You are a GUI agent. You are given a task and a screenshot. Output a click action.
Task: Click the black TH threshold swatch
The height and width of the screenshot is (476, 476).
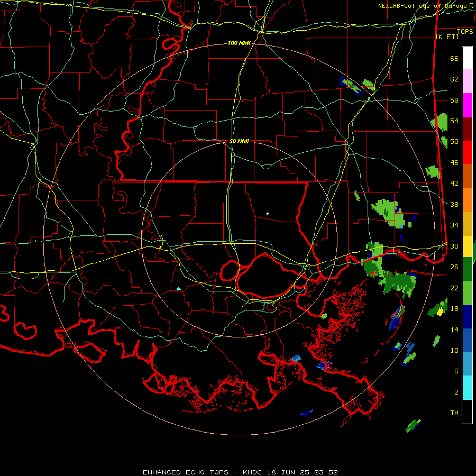[467, 411]
